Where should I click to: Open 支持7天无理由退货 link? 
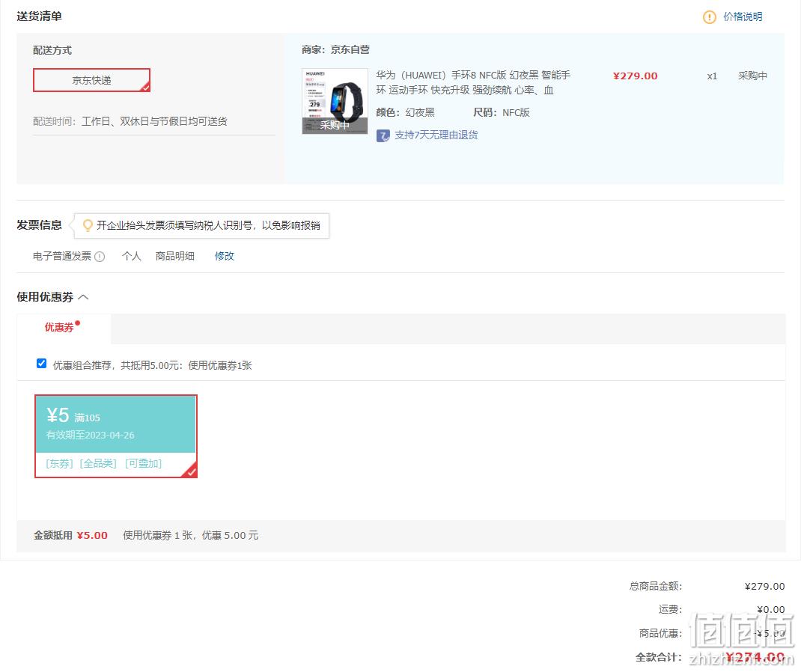pyautogui.click(x=436, y=135)
